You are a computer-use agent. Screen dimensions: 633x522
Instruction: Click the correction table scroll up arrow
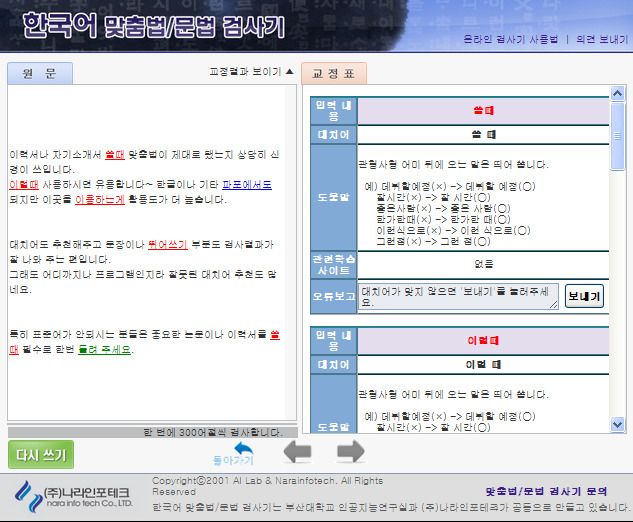click(x=617, y=94)
